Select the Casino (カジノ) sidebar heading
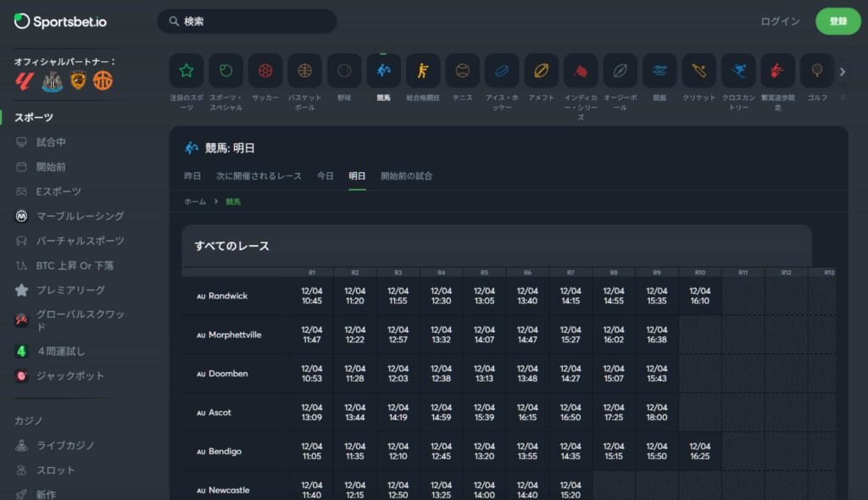The width and height of the screenshot is (868, 500). tap(28, 421)
